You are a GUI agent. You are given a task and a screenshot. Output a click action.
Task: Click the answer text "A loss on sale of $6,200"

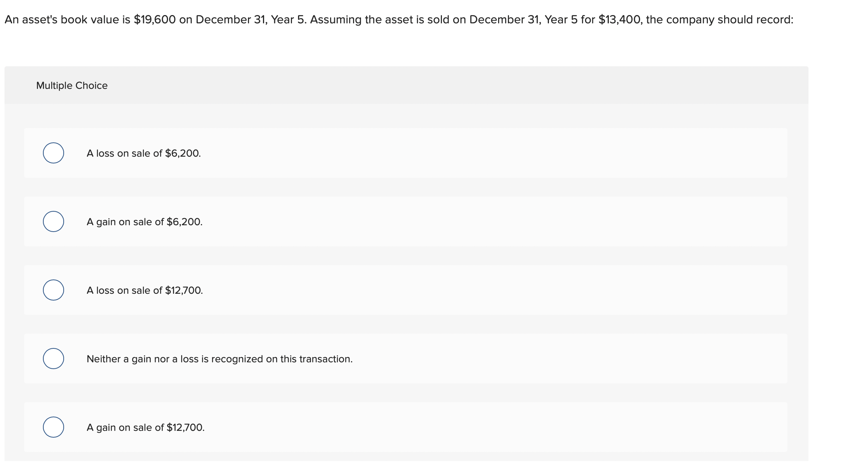pos(144,153)
